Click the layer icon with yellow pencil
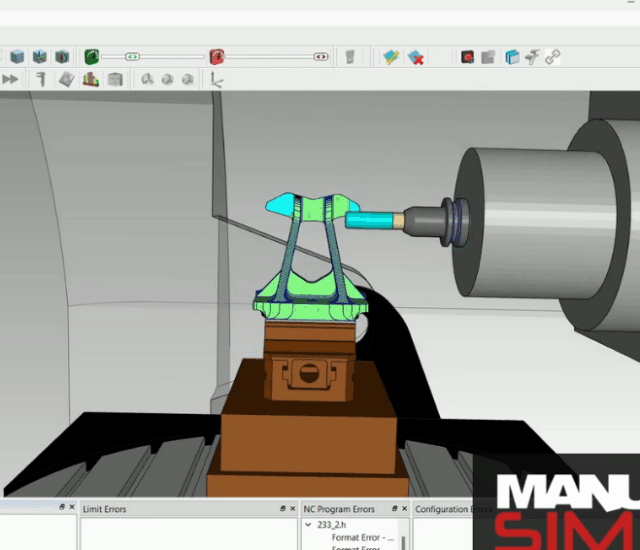The image size is (640, 550). point(391,57)
